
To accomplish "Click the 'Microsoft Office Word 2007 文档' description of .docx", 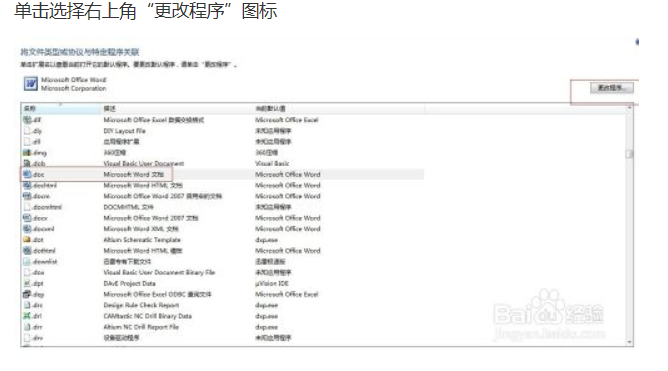I will [151, 218].
